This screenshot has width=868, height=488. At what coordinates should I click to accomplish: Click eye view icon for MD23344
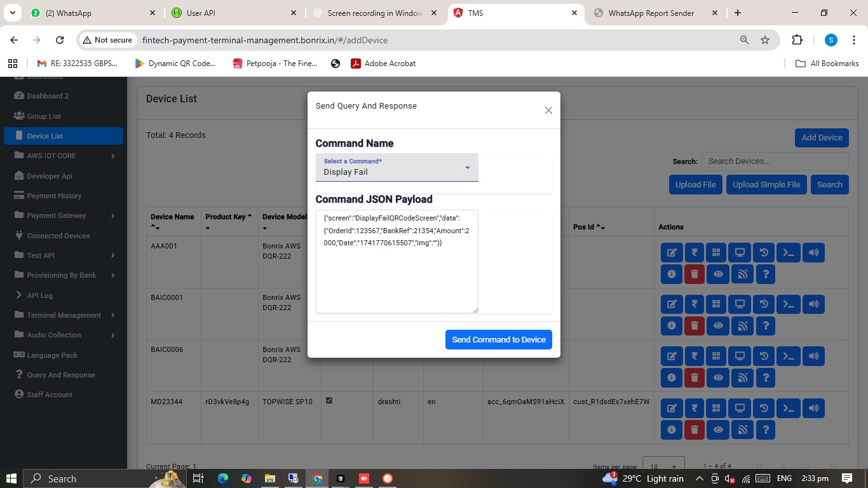[718, 430]
